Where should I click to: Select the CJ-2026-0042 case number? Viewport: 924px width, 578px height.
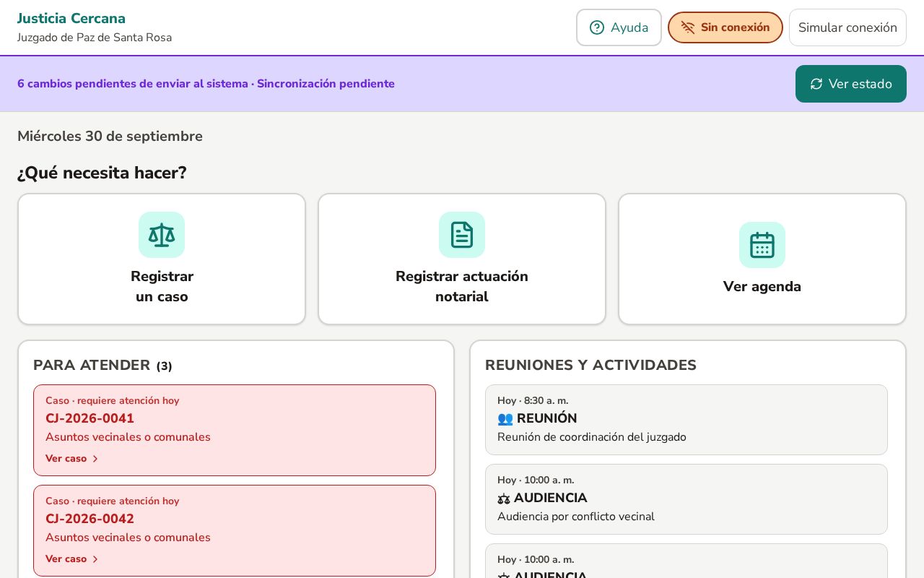click(x=90, y=519)
